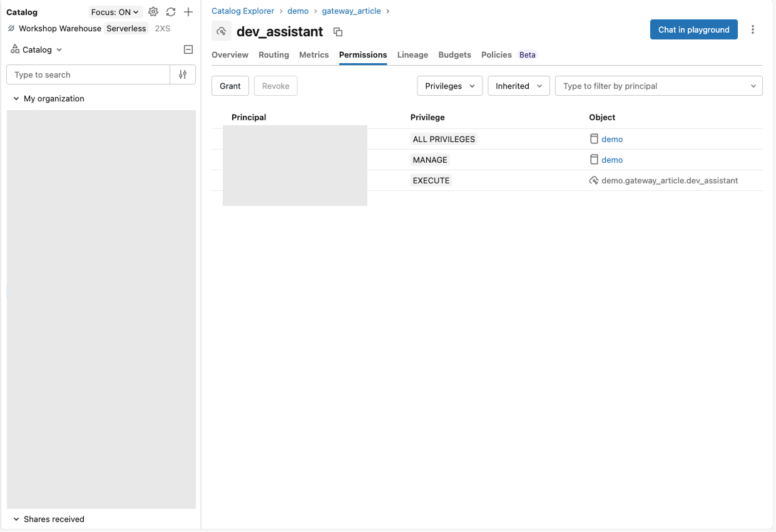This screenshot has height=532, width=776.
Task: Click Workshop Warehouse status icon
Action: pyautogui.click(x=11, y=28)
